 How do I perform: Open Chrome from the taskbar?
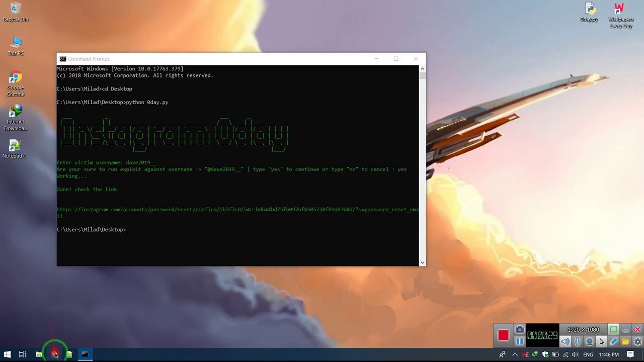click(x=54, y=354)
